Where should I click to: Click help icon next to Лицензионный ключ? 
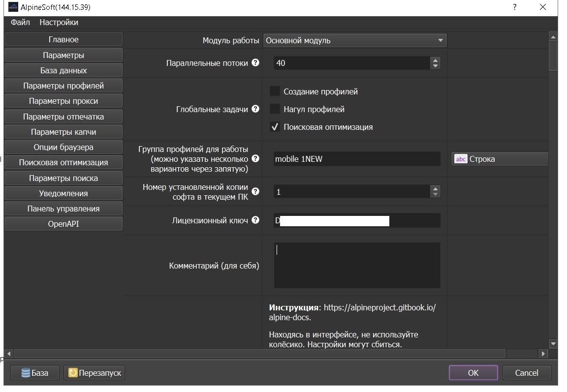[x=255, y=220]
